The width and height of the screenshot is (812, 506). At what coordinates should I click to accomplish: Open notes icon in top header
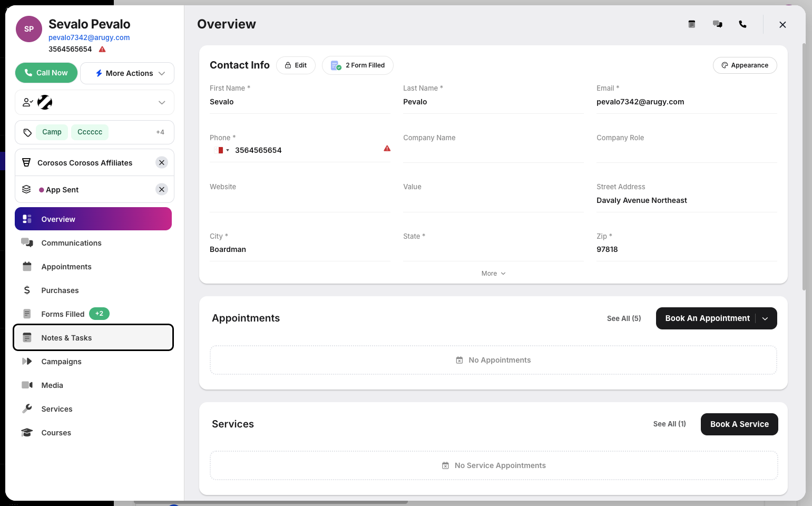[x=692, y=24]
